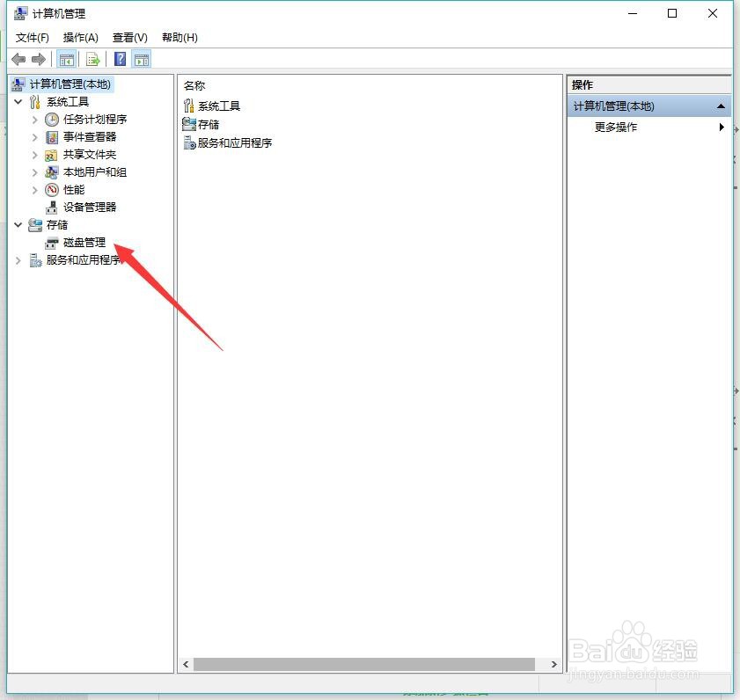The image size is (740, 700).
Task: Click the 任务计划程序 clock icon
Action: pyautogui.click(x=52, y=120)
